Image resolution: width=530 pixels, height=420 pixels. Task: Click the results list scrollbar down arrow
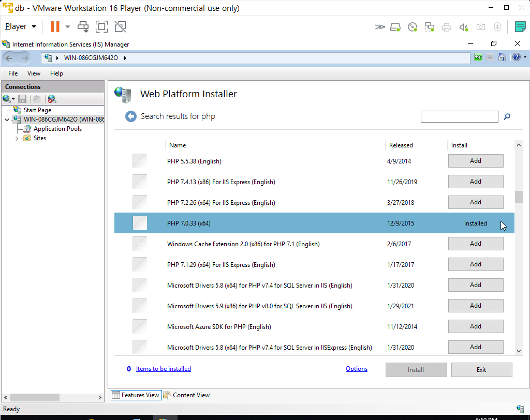pyautogui.click(x=519, y=351)
